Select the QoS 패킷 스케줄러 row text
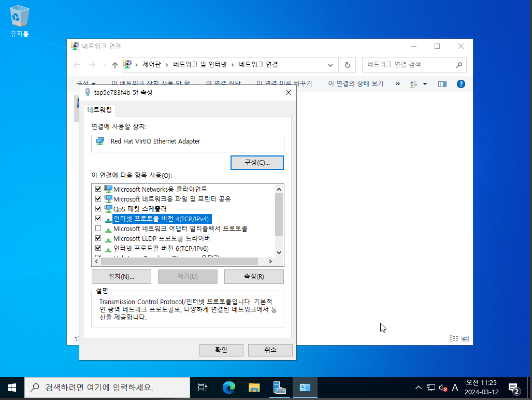The image size is (532, 400). (x=140, y=209)
